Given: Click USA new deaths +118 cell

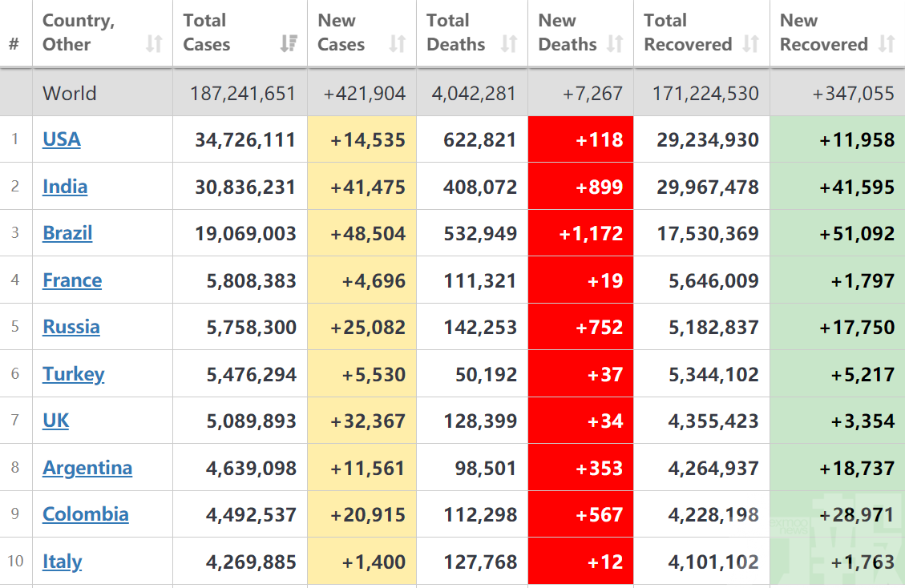Looking at the screenshot, I should 580,139.
